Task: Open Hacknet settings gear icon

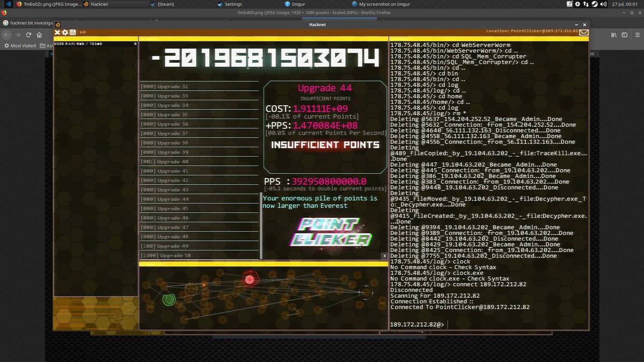Action: 65,32
